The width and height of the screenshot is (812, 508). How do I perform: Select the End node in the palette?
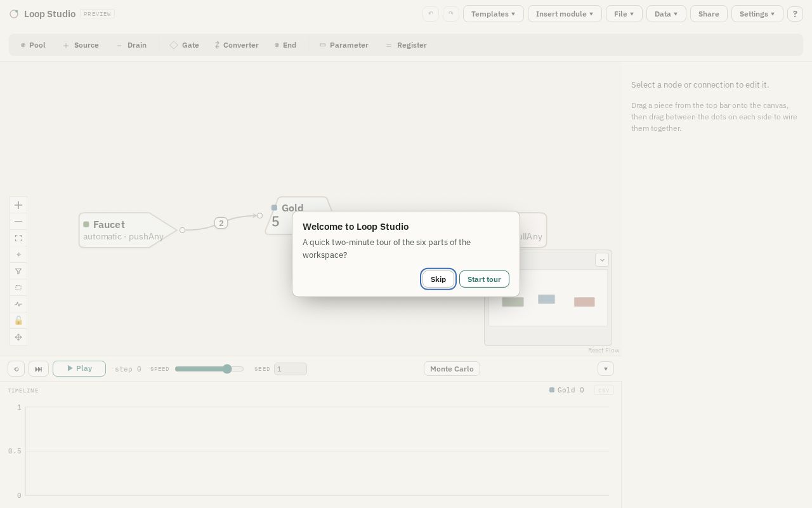285,45
